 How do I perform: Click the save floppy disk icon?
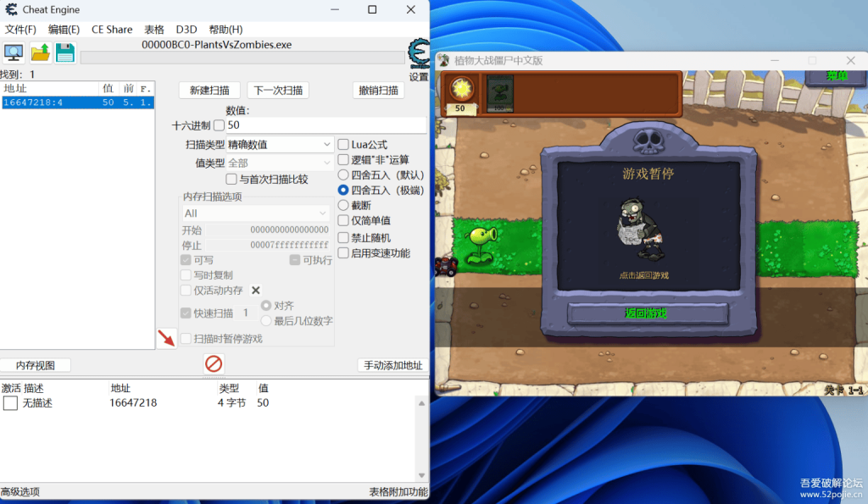pos(64,53)
